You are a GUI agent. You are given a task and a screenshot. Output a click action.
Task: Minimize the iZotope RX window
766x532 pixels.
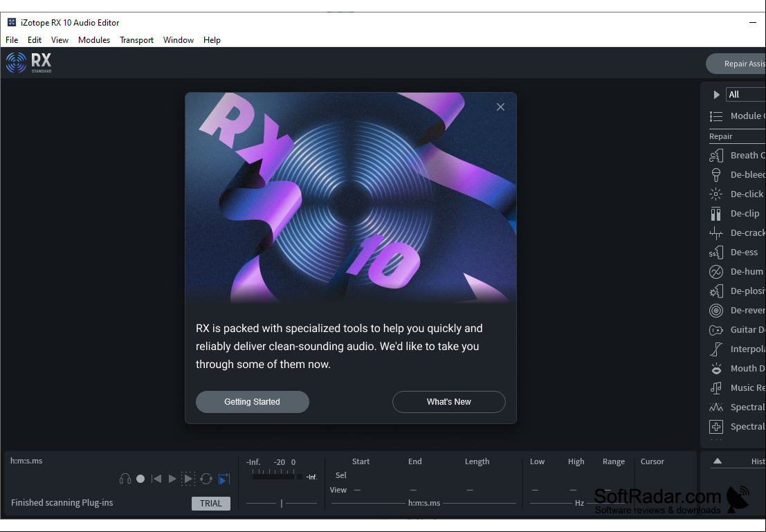pos(752,22)
